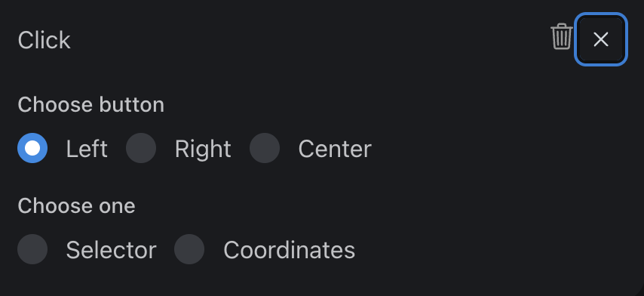Image resolution: width=644 pixels, height=296 pixels.
Task: Choose the Center button radio option
Action: click(265, 148)
